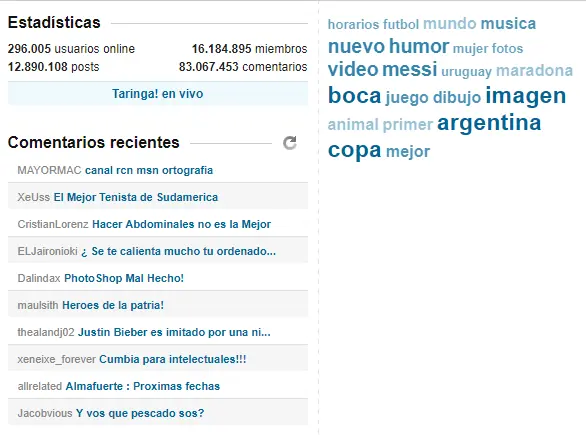Select the 'uruguay' tag
This screenshot has width=586, height=435.
tap(466, 71)
